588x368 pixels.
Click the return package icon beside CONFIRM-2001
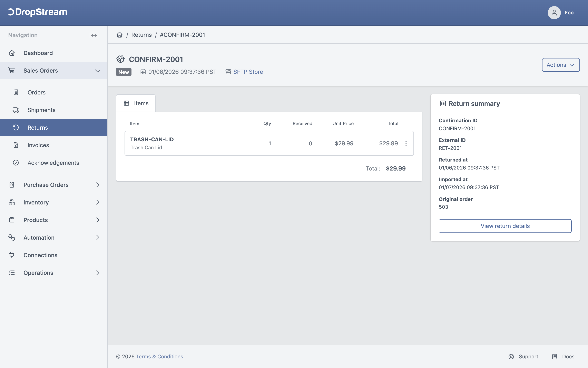click(x=120, y=59)
